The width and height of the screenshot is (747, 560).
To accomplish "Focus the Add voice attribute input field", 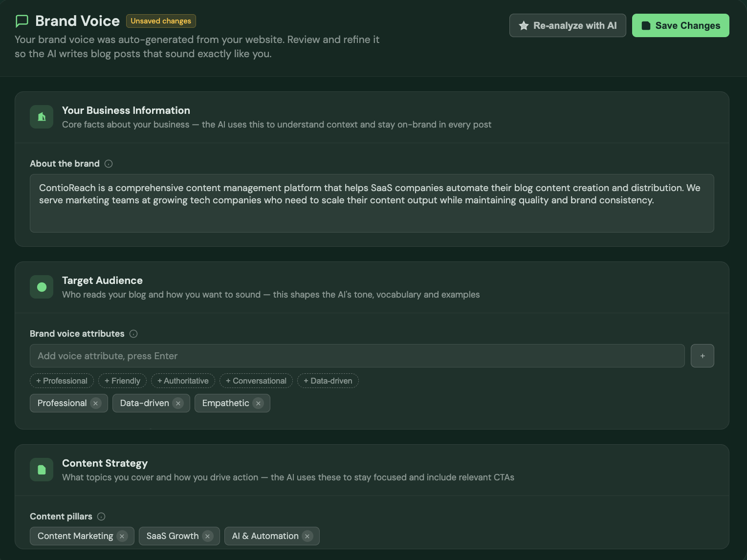I will point(357,356).
